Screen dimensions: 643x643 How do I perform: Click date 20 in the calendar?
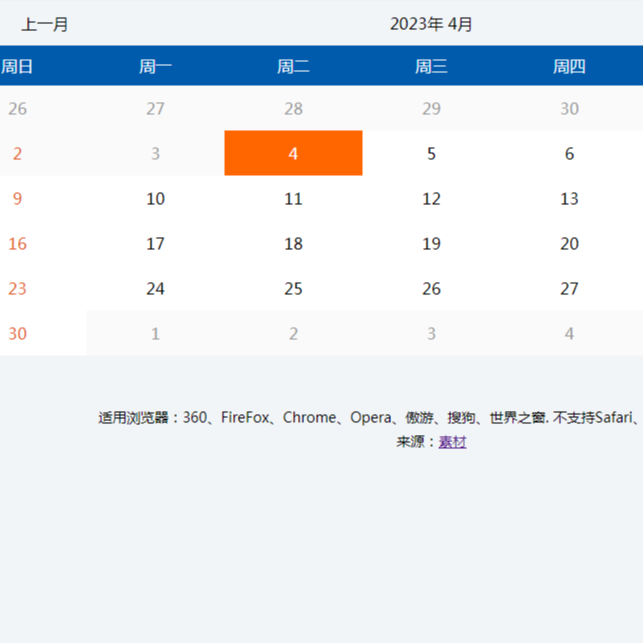(x=569, y=243)
